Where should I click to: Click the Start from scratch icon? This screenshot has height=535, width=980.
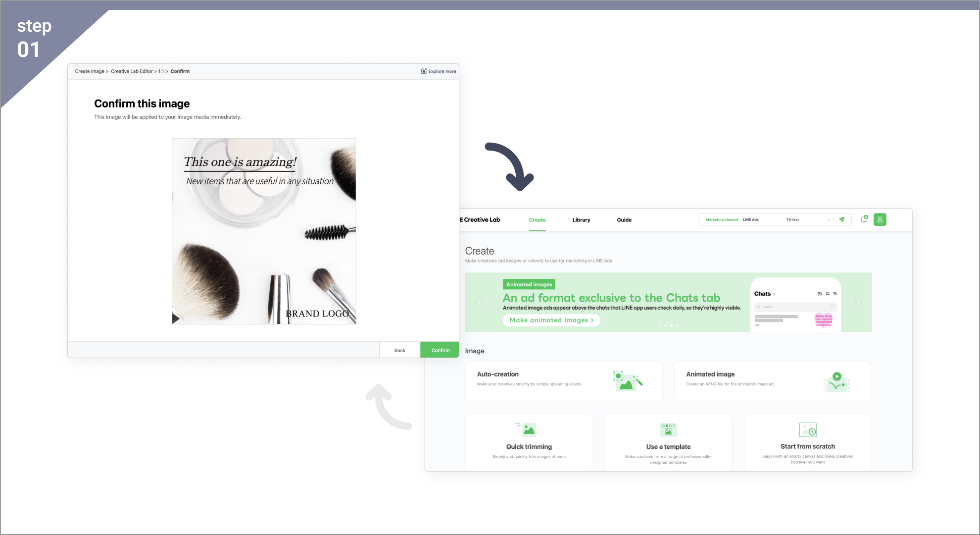pyautogui.click(x=808, y=429)
